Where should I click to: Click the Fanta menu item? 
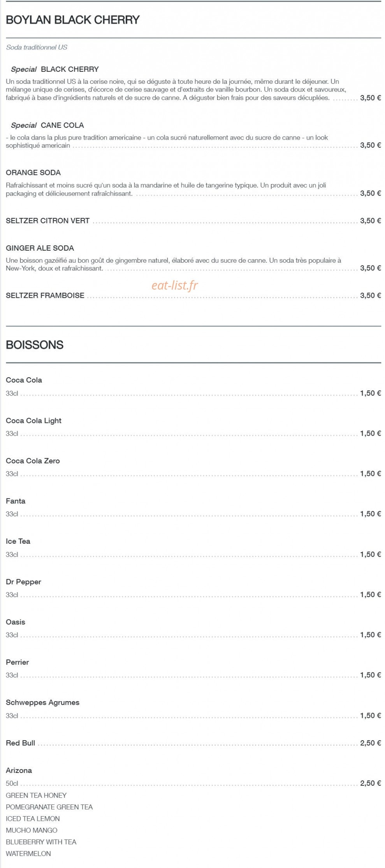[16, 501]
